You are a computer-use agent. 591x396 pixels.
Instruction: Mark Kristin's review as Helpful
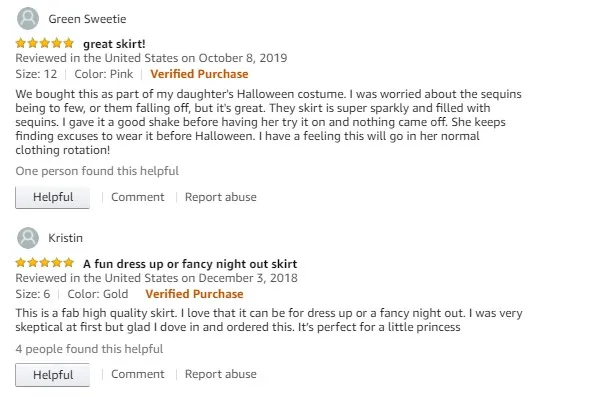(x=52, y=375)
